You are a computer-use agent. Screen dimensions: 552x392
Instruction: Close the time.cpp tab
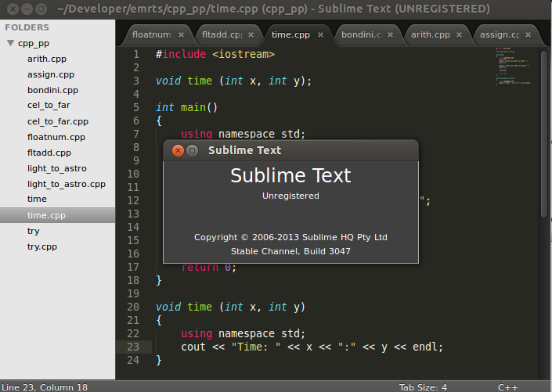(x=320, y=35)
